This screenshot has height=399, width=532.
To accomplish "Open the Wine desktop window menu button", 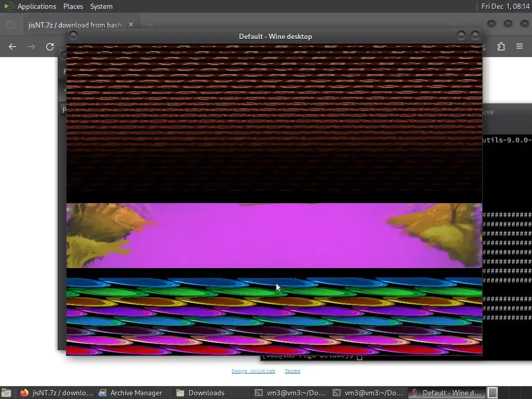I will coord(73,35).
